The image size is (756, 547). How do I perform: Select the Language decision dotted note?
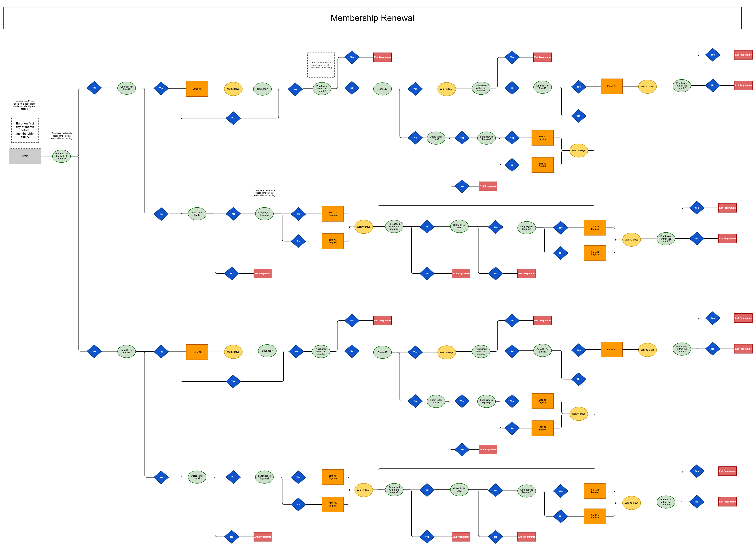[x=264, y=193]
